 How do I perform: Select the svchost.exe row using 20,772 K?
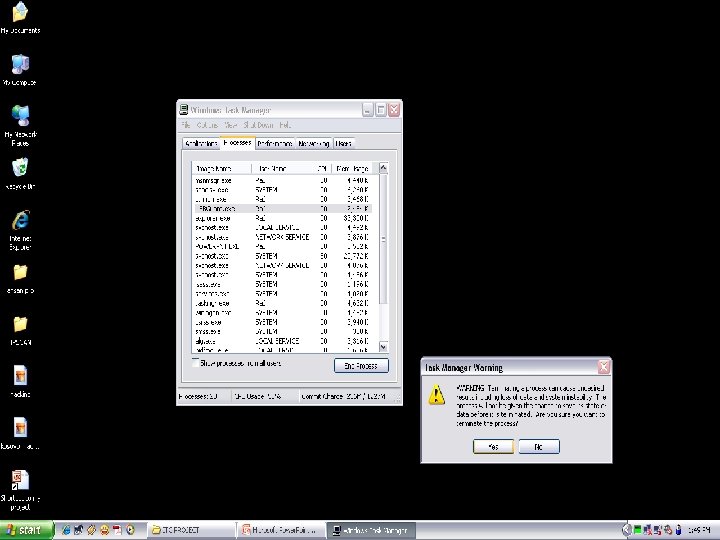click(282, 256)
